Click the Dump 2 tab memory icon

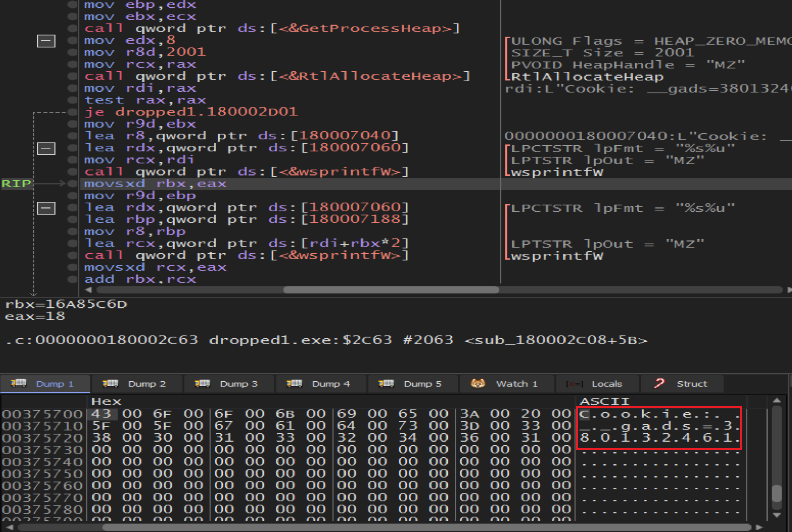coord(110,383)
